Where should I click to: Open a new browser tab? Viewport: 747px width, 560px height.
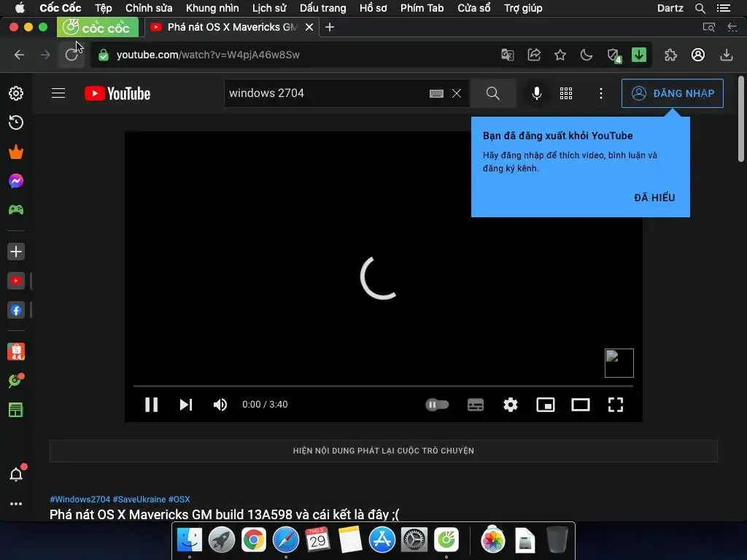tap(330, 27)
